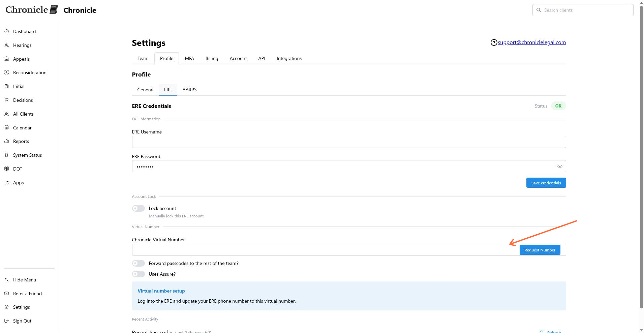Click the Hide Menu label

point(25,280)
